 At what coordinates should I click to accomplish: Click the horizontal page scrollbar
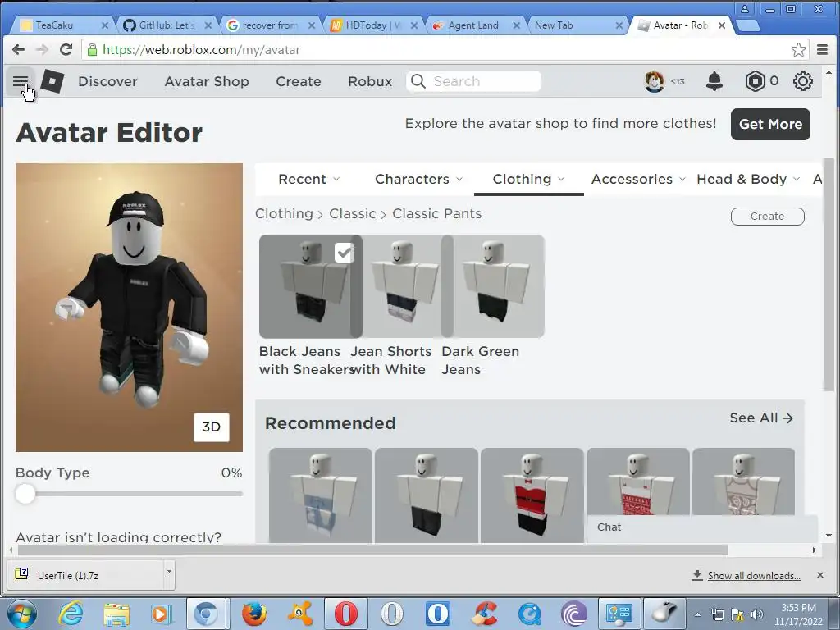point(372,550)
